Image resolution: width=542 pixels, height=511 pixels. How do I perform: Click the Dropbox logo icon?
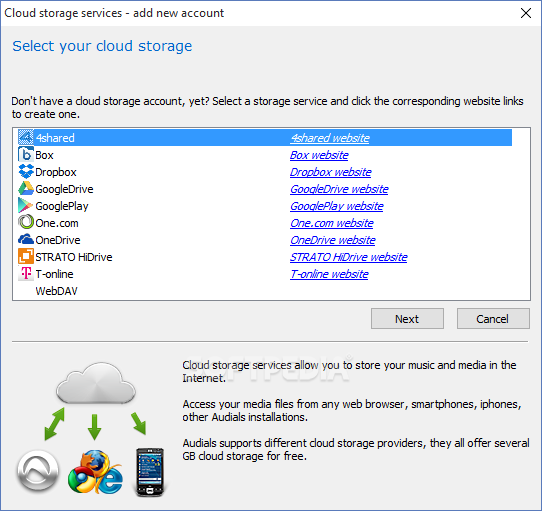tap(26, 171)
